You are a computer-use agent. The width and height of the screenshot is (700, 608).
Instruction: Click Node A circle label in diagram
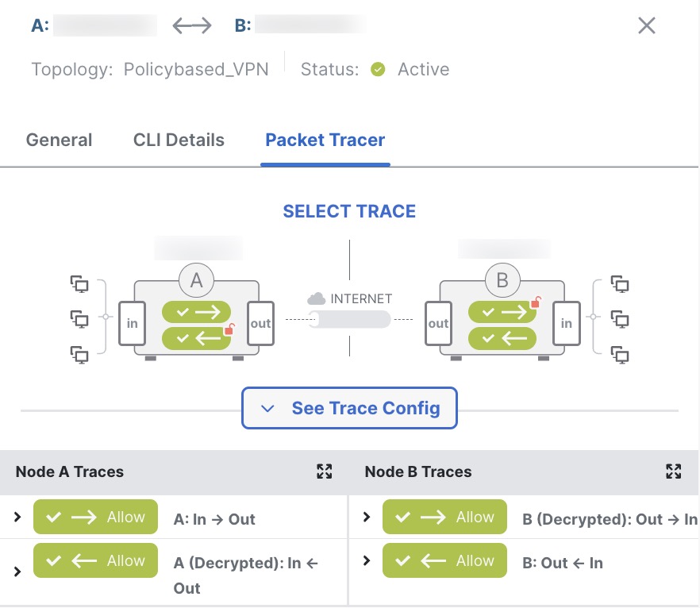pos(197,280)
